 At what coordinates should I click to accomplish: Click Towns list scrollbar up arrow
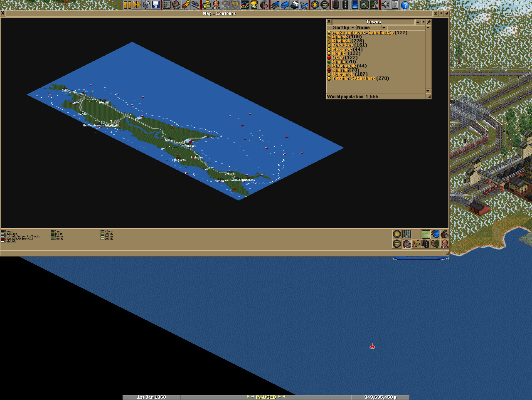pyautogui.click(x=428, y=28)
